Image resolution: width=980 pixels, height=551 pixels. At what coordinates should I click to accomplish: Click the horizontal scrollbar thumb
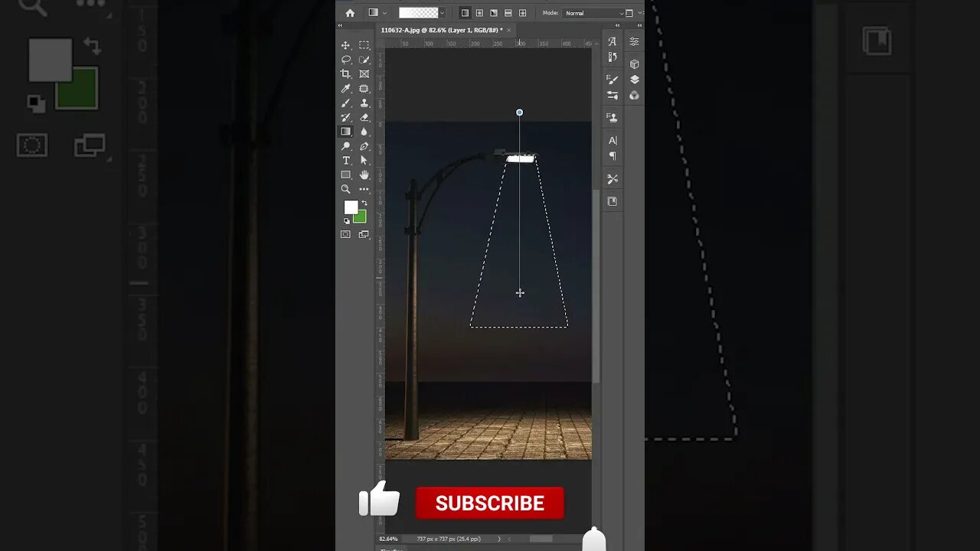pyautogui.click(x=541, y=539)
